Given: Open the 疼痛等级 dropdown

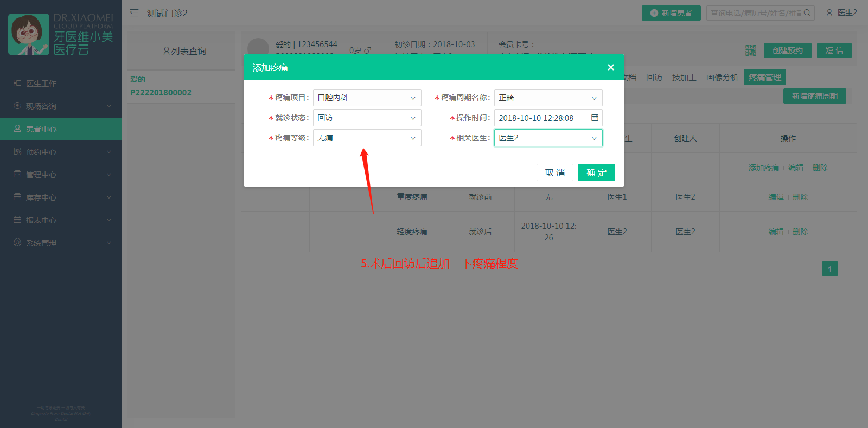Looking at the screenshot, I should pyautogui.click(x=367, y=138).
